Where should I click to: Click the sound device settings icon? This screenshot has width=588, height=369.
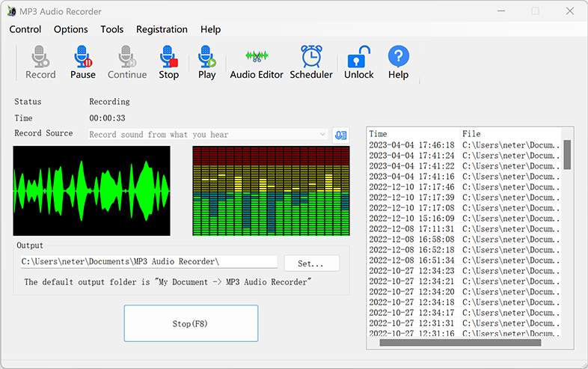pos(340,135)
